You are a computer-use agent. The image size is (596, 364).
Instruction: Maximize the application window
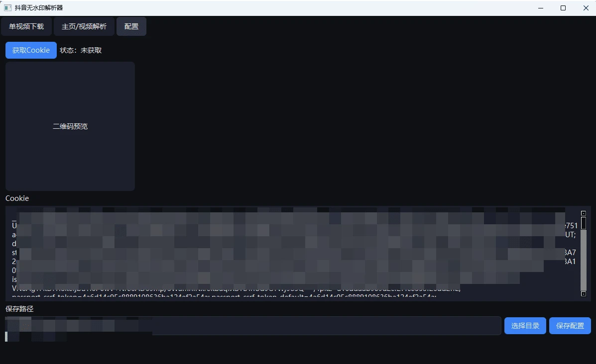click(563, 8)
